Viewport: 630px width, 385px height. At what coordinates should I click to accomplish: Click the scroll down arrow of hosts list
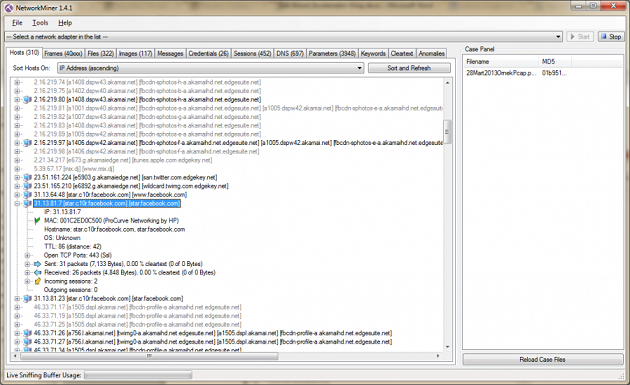tap(447, 346)
